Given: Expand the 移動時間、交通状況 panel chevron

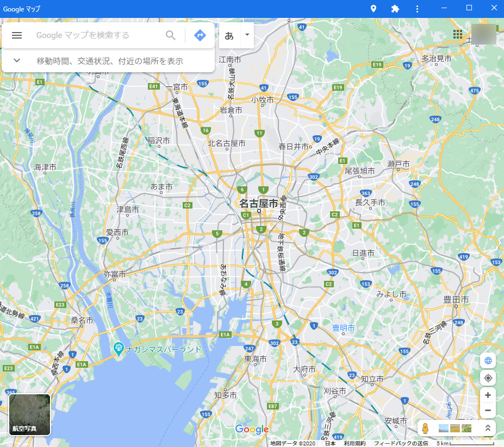Looking at the screenshot, I should tap(17, 60).
